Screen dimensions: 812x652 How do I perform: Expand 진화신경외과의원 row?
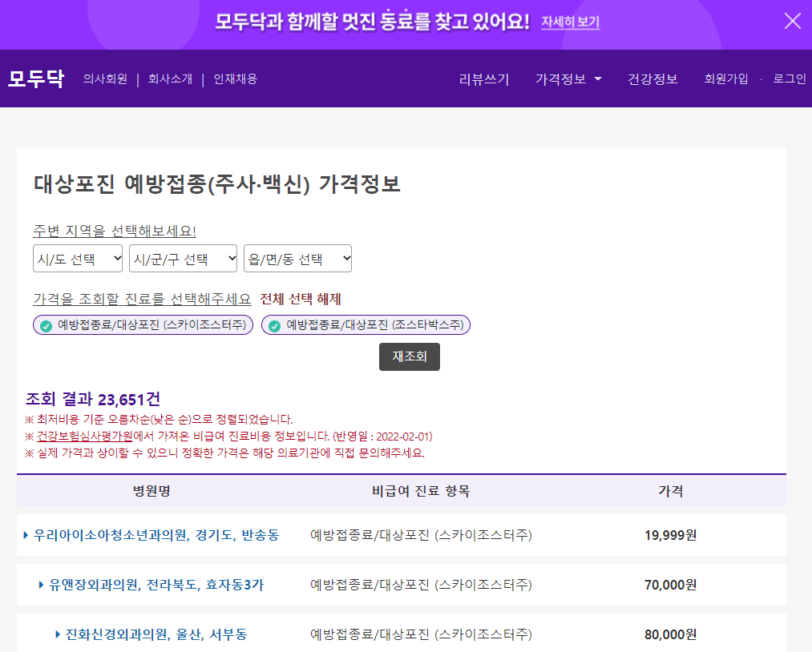(151, 634)
